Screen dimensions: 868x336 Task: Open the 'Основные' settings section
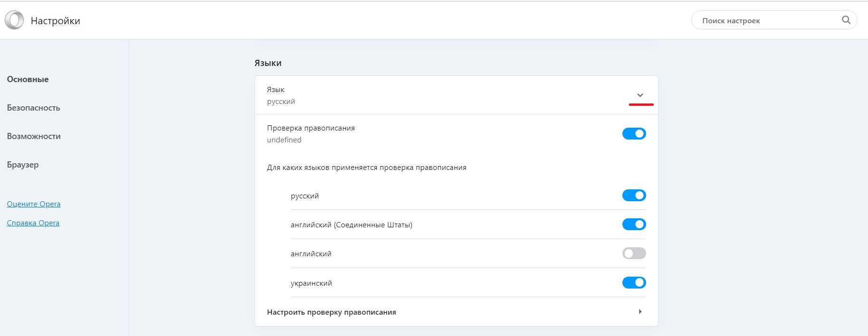(28, 79)
